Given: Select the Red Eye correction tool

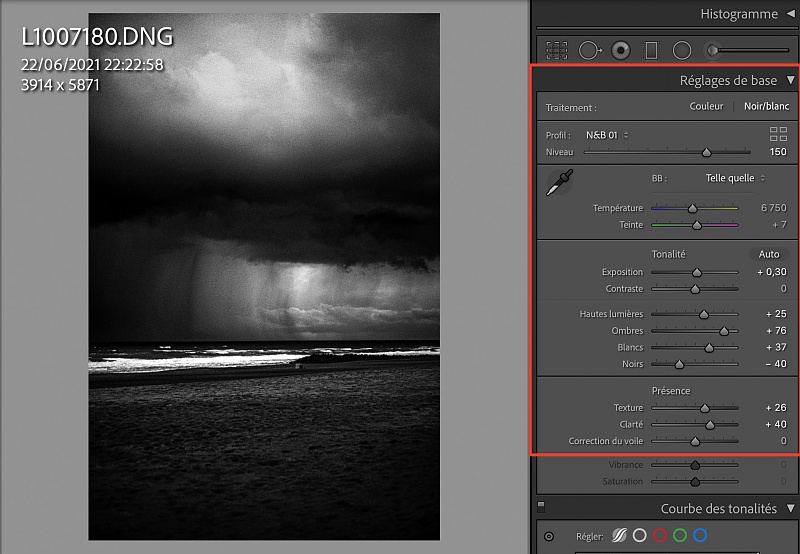Looking at the screenshot, I should coord(620,49).
